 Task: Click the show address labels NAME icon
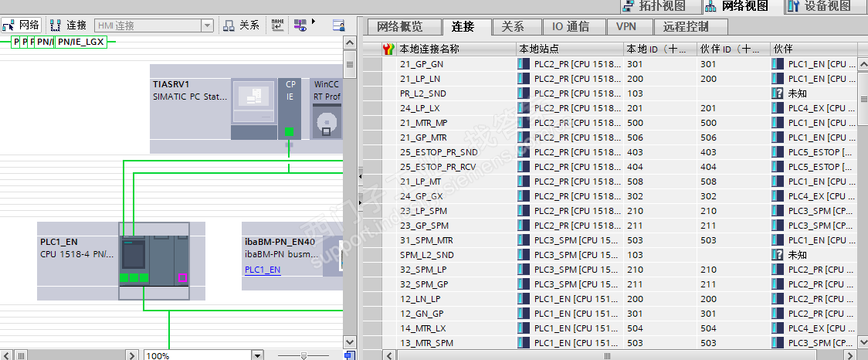click(277, 25)
